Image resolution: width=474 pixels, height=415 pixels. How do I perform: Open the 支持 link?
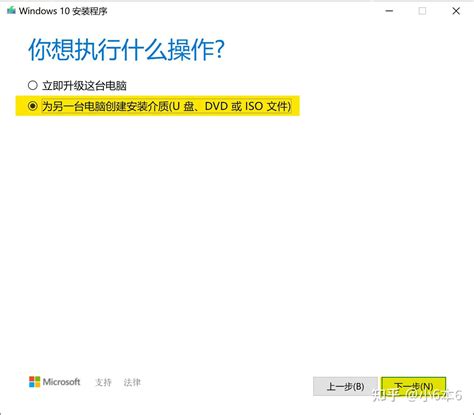click(103, 382)
